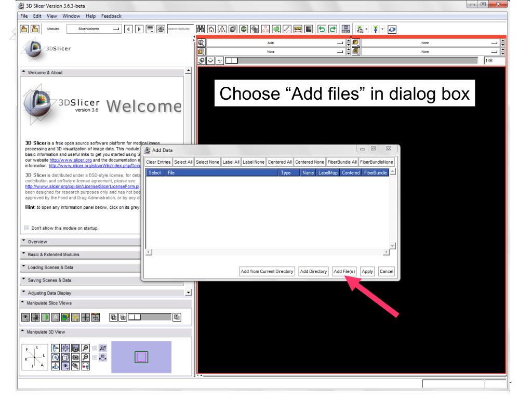
Task: Open the layout chooser icon
Action: click(x=345, y=29)
